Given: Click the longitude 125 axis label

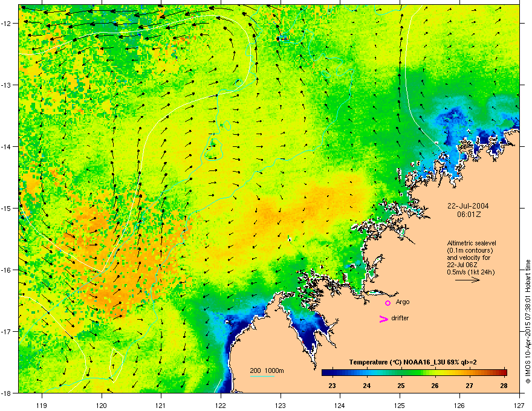Looking at the screenshot, I should point(400,405).
